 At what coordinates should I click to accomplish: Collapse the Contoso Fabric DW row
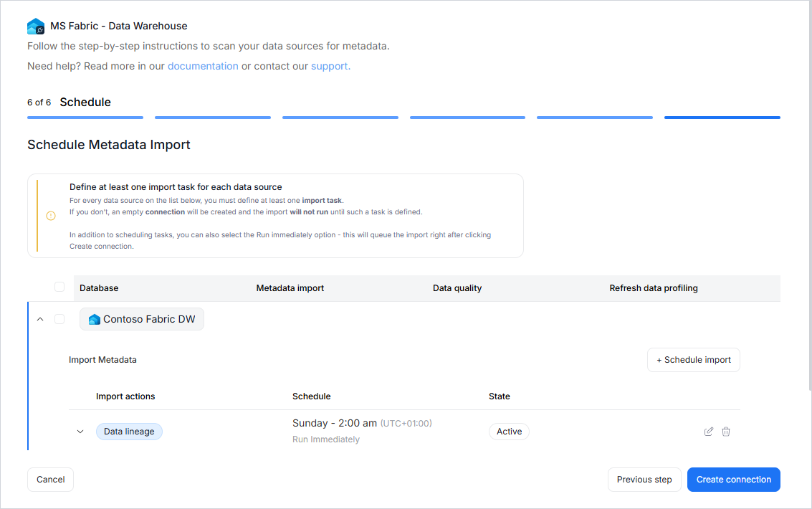pyautogui.click(x=40, y=319)
